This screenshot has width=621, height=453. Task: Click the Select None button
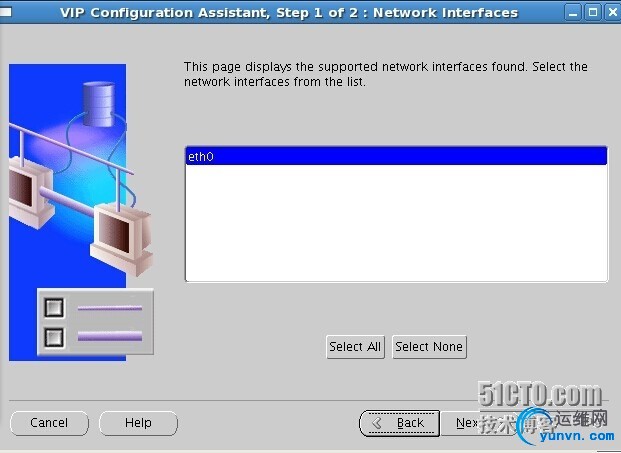429,347
